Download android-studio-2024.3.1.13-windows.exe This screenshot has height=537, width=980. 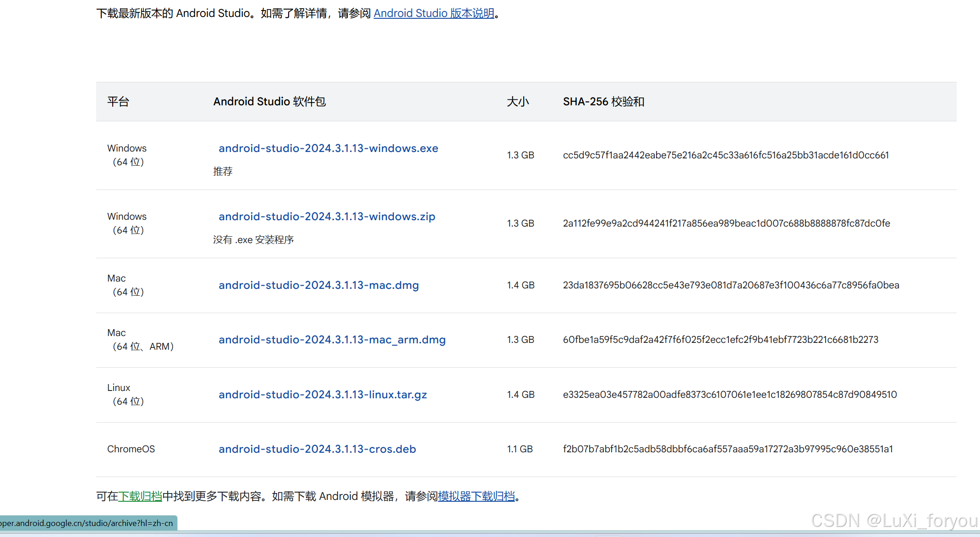pyautogui.click(x=328, y=148)
